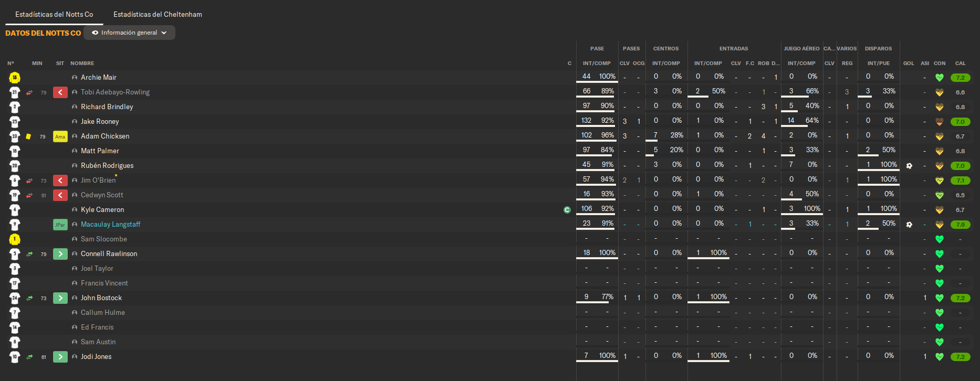Click the red substituted-off icon for Cedwyn Scott

[60, 195]
